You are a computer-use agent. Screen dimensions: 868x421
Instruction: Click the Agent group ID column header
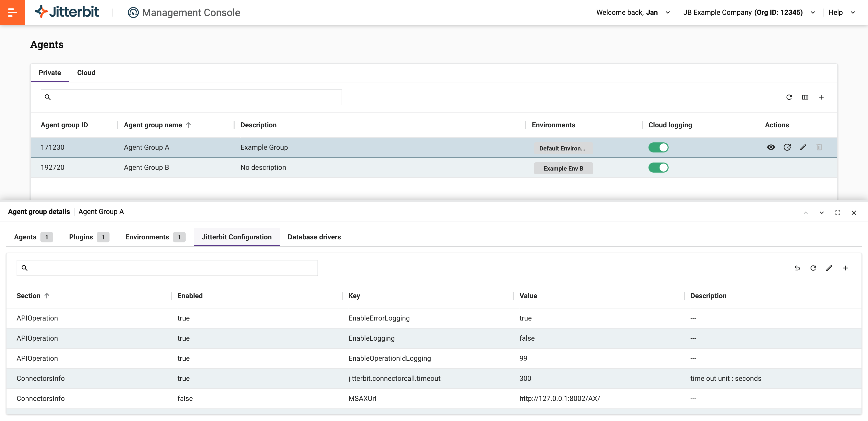pyautogui.click(x=64, y=125)
